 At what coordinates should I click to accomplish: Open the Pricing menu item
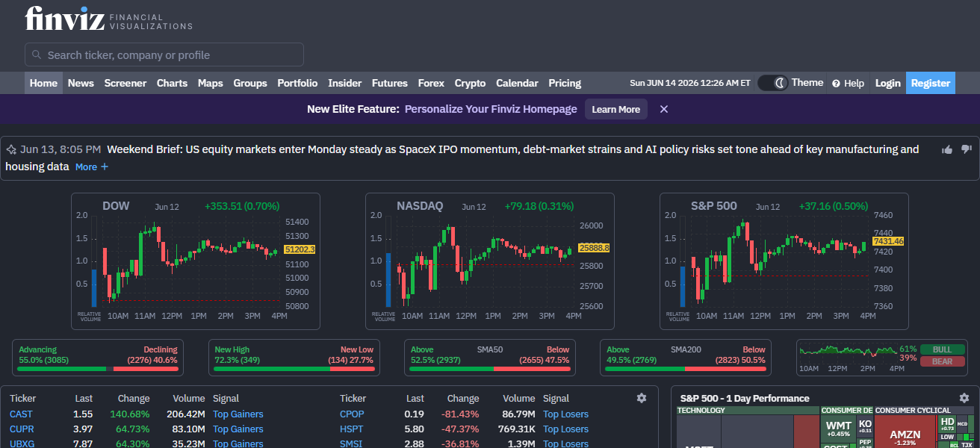pyautogui.click(x=565, y=83)
